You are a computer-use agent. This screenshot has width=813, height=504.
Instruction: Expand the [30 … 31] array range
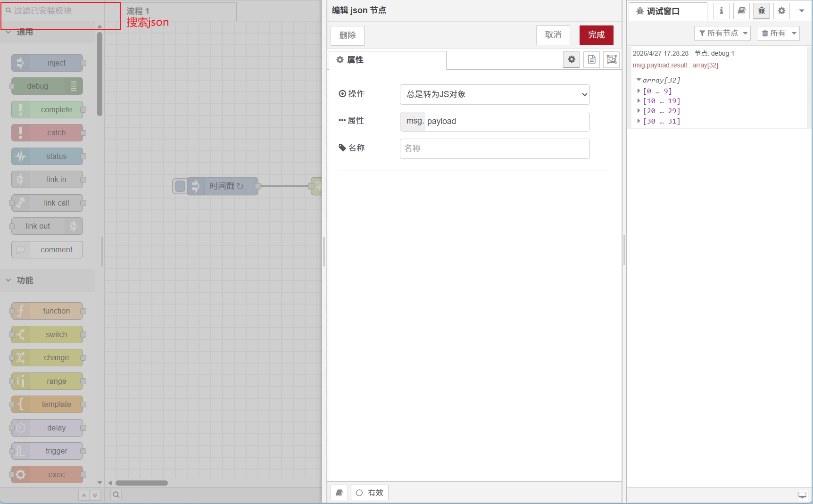coord(639,121)
